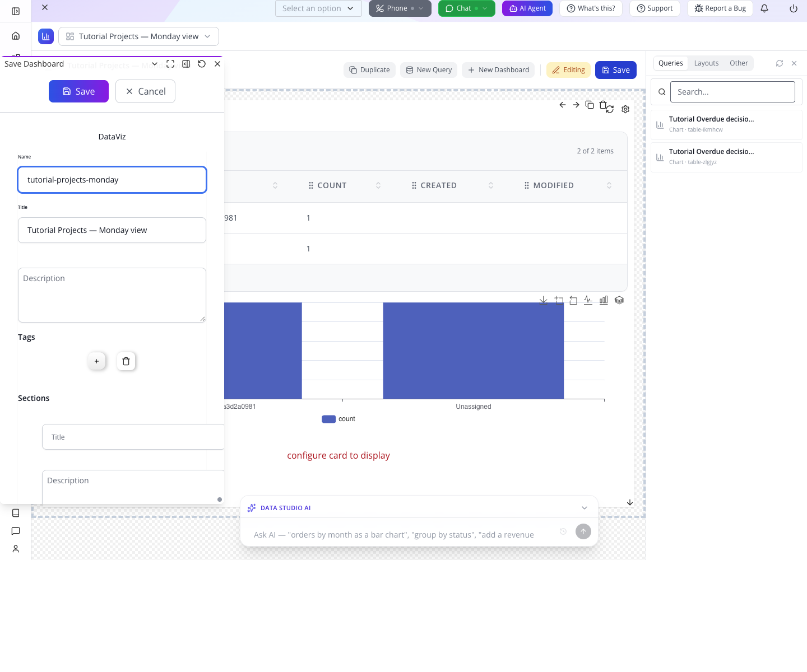Click the stack layers icon above the chart

click(x=619, y=300)
